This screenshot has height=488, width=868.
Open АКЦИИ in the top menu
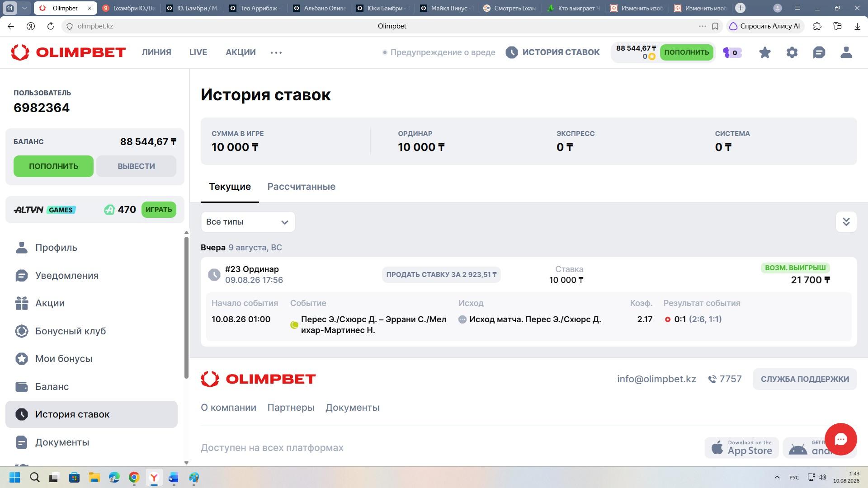point(241,52)
